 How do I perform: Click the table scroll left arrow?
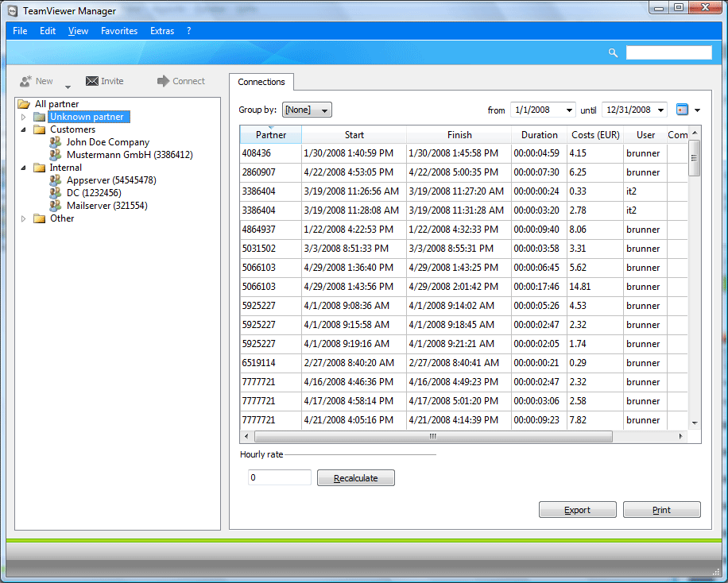(x=246, y=436)
